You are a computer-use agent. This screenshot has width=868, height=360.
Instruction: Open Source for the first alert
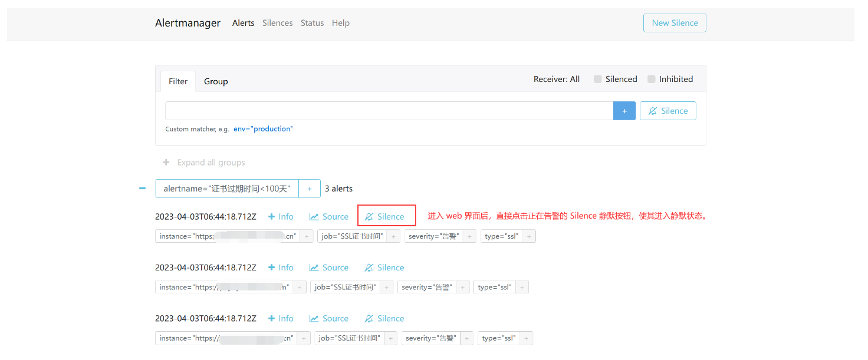pyautogui.click(x=329, y=217)
